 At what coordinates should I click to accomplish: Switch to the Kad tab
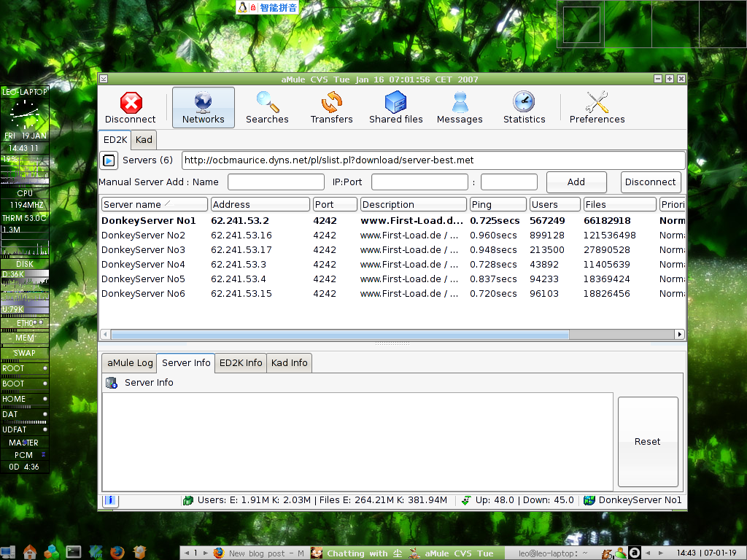[144, 140]
